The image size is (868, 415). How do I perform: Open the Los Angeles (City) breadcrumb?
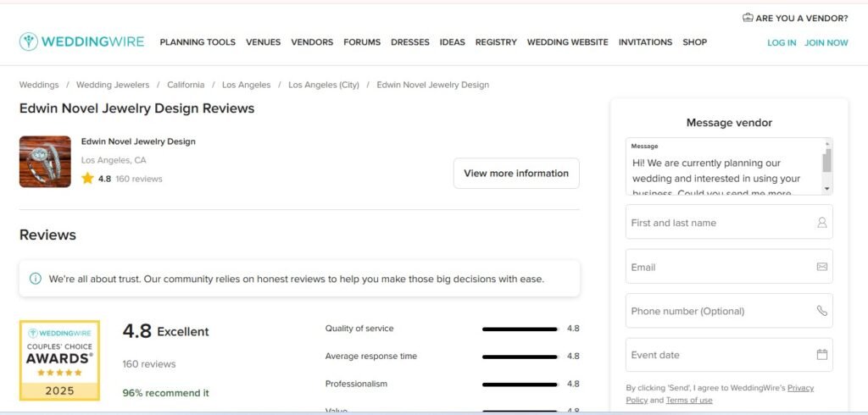[324, 85]
